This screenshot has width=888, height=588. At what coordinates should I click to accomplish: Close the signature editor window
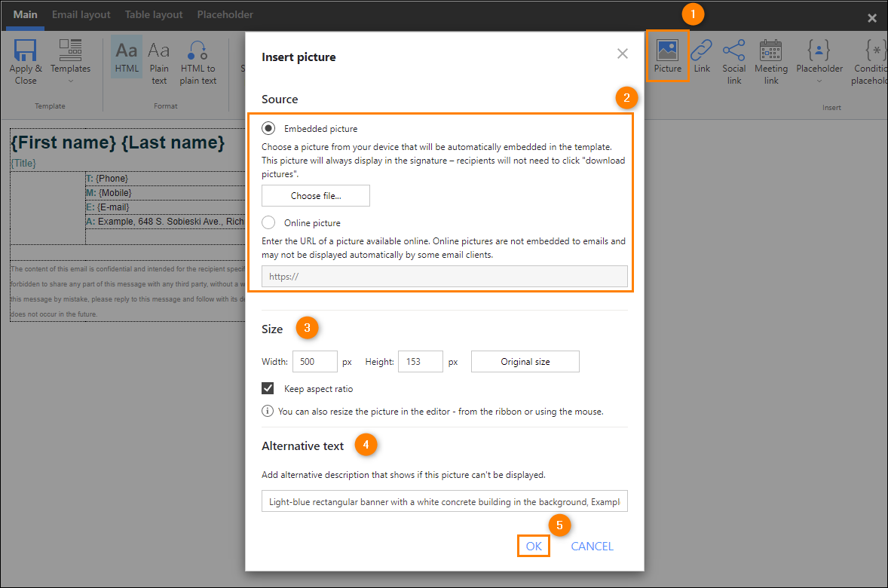point(872,18)
